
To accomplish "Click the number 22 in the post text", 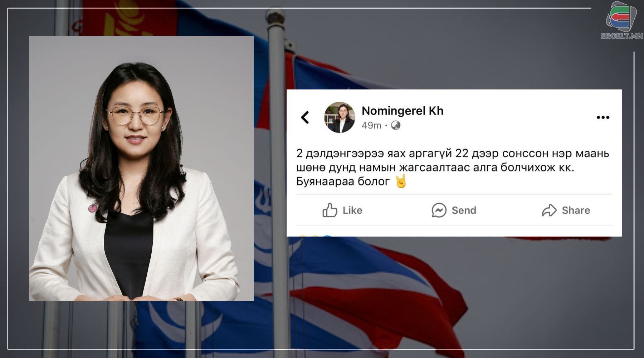I will pyautogui.click(x=462, y=153).
